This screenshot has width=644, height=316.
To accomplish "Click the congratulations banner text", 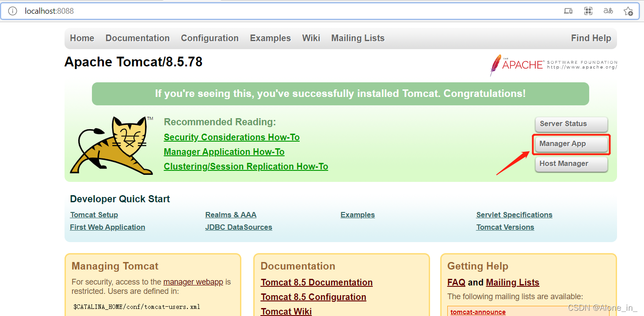I will pyautogui.click(x=340, y=94).
